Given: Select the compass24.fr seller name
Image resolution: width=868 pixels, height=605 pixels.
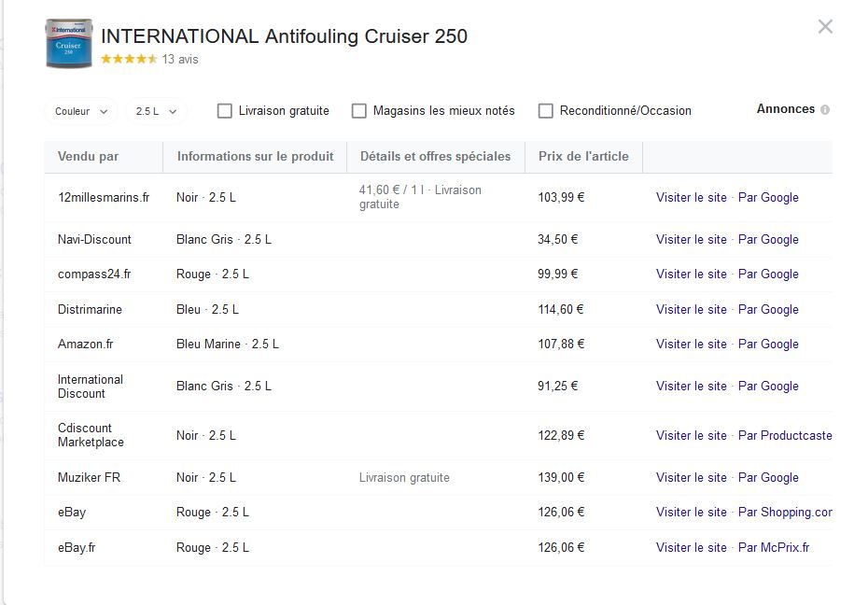Looking at the screenshot, I should click(94, 274).
